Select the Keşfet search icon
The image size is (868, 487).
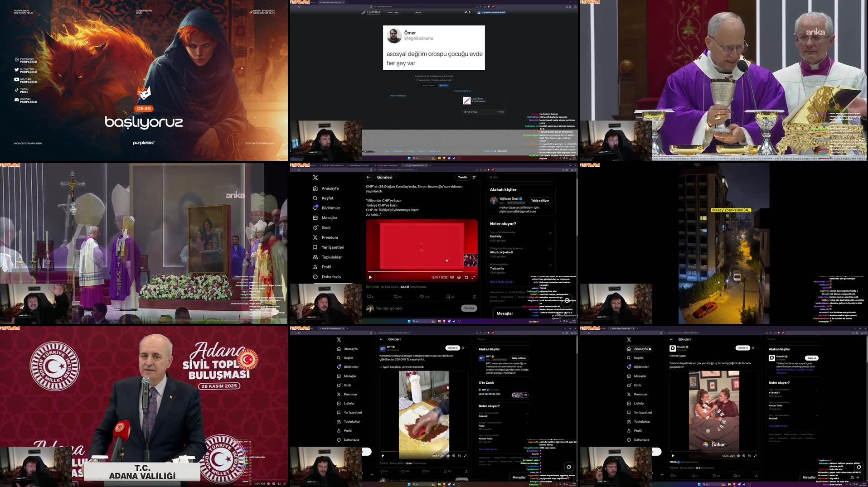pyautogui.click(x=315, y=198)
